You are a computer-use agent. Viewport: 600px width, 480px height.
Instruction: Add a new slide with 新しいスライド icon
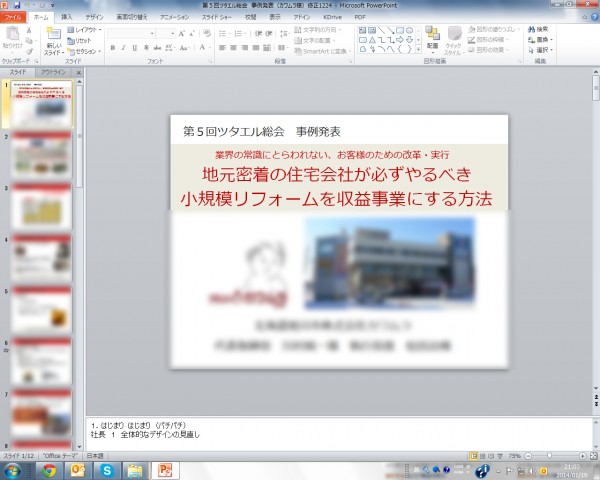tap(54, 34)
